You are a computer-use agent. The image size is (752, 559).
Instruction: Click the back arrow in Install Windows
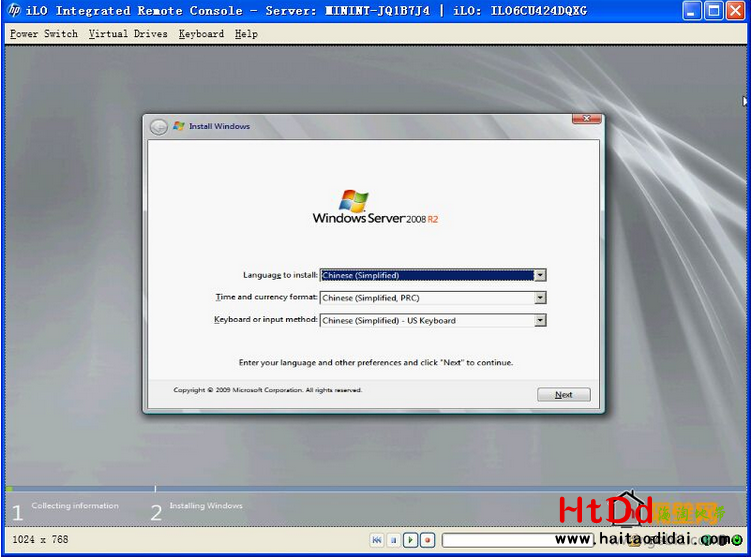[x=158, y=127]
